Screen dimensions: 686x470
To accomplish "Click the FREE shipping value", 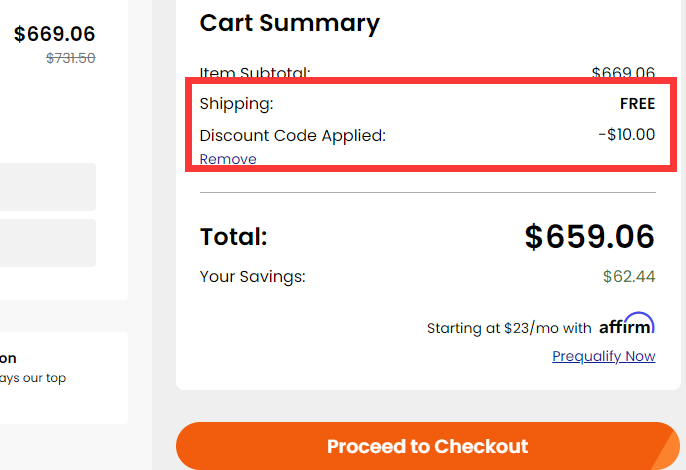I will point(637,104).
